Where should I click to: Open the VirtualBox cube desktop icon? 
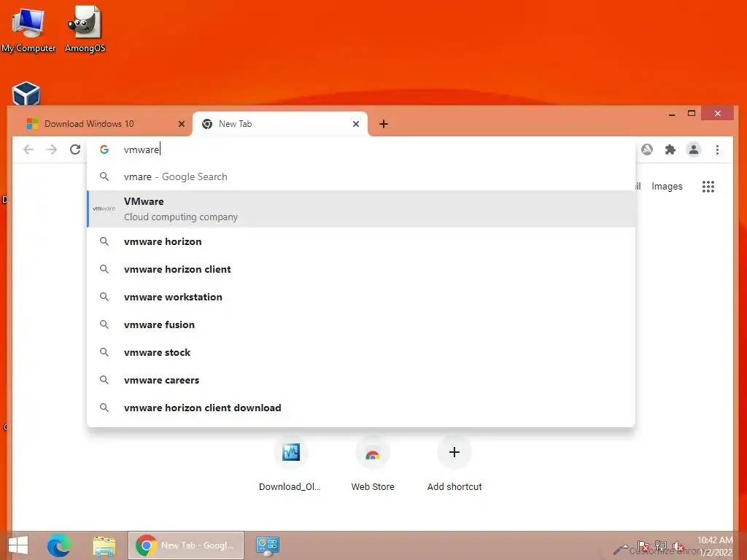(26, 93)
